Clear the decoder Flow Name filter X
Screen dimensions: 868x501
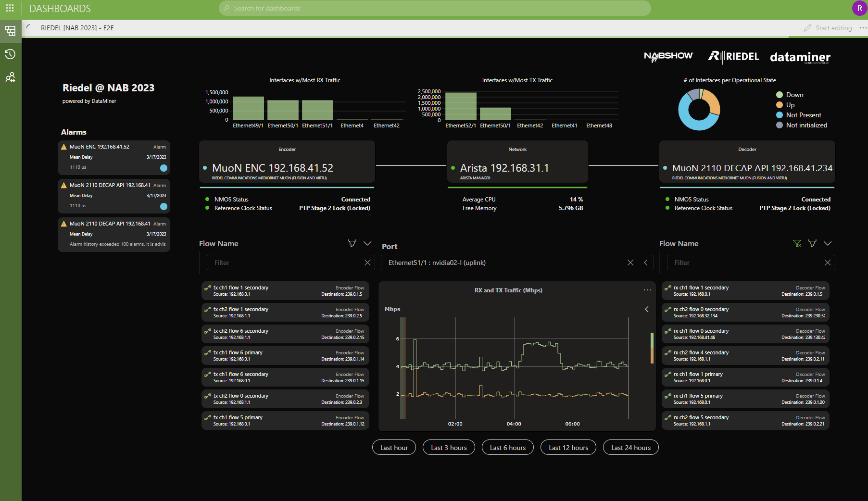click(x=828, y=263)
